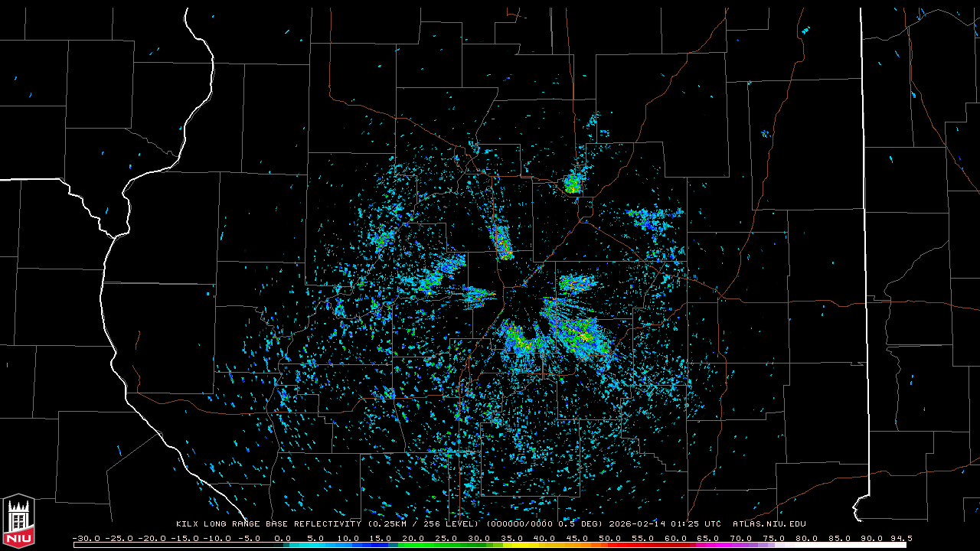The image size is (980, 551).
Task: Click the -25.0 scale label
Action: (x=119, y=538)
